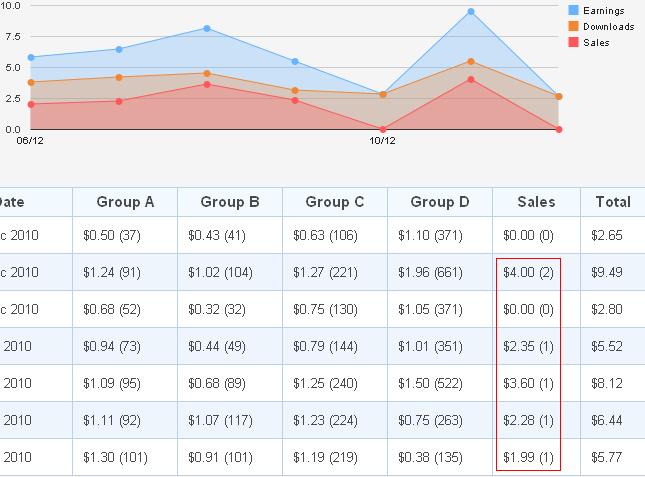Image resolution: width=645 pixels, height=477 pixels.
Task: Sort table by Group B column header
Action: [x=230, y=202]
